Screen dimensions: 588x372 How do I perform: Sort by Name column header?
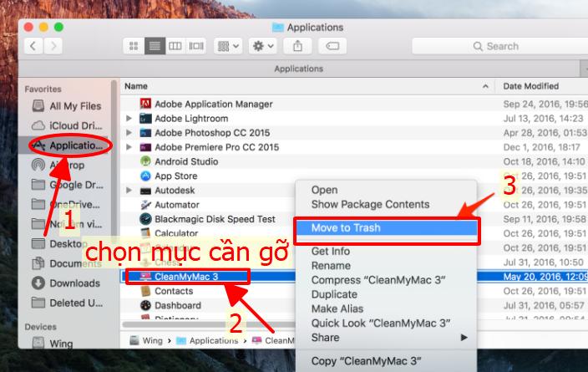[x=136, y=86]
